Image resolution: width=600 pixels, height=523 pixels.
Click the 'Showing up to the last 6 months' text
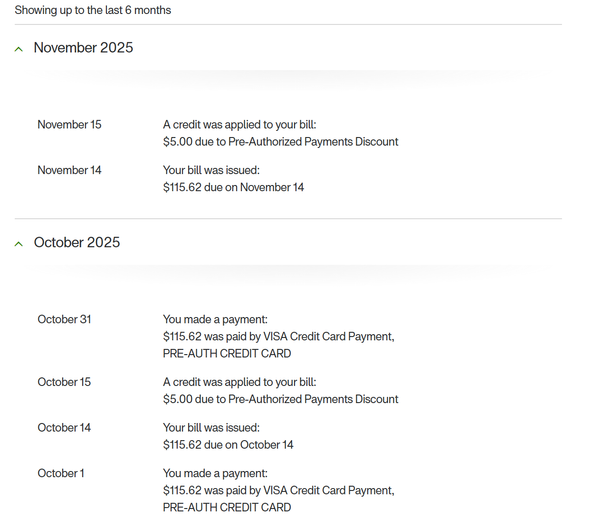[x=93, y=10]
